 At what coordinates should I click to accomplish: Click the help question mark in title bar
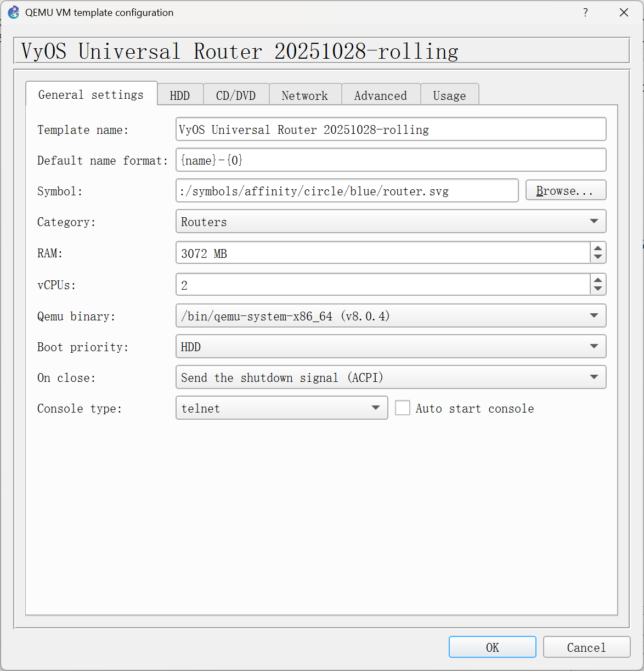(x=585, y=13)
